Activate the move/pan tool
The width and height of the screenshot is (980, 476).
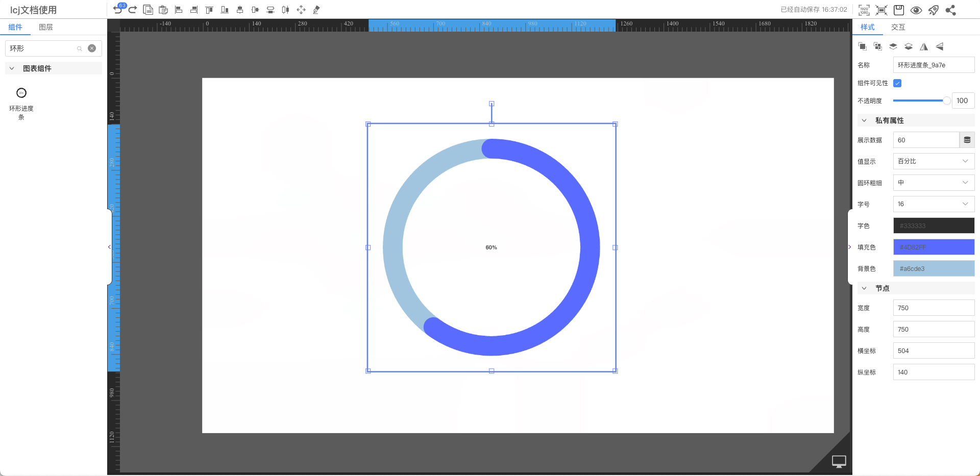301,10
